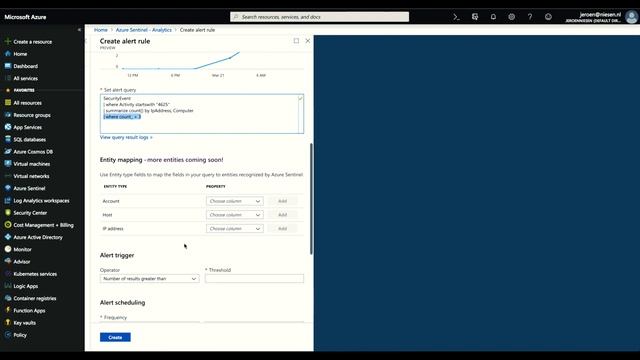
Task: Go to Home breadcrumb link
Action: point(101,30)
